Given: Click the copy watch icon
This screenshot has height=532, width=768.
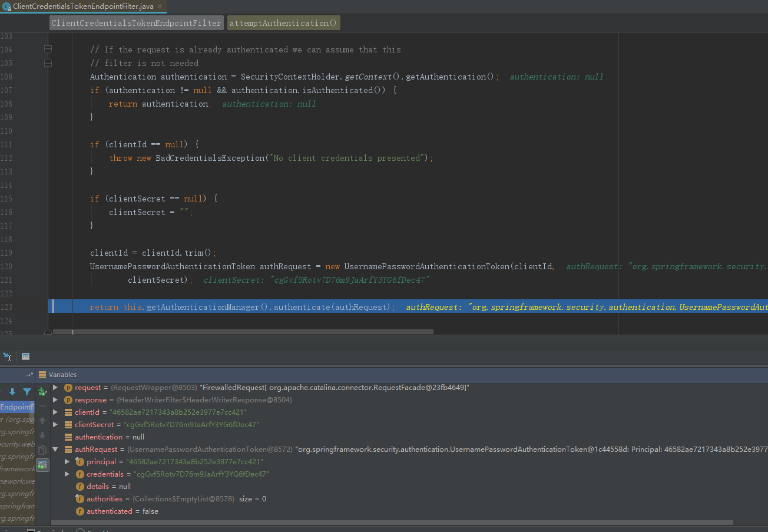Looking at the screenshot, I should 42,450.
